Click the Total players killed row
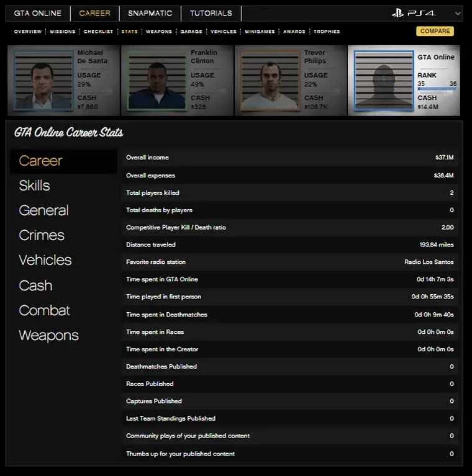Image resolution: width=472 pixels, height=476 pixels. pyautogui.click(x=290, y=193)
